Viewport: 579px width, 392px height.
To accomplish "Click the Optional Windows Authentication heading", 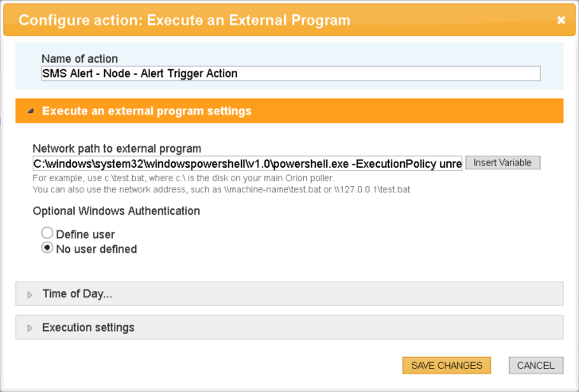I will click(x=116, y=211).
